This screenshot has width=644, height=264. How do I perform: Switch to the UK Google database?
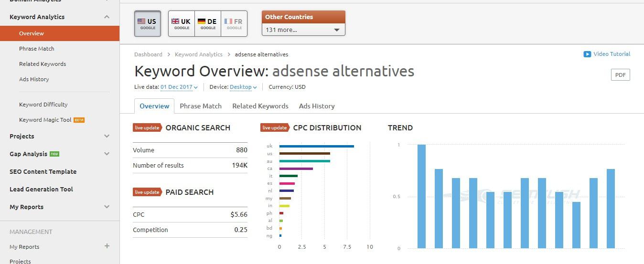click(182, 24)
